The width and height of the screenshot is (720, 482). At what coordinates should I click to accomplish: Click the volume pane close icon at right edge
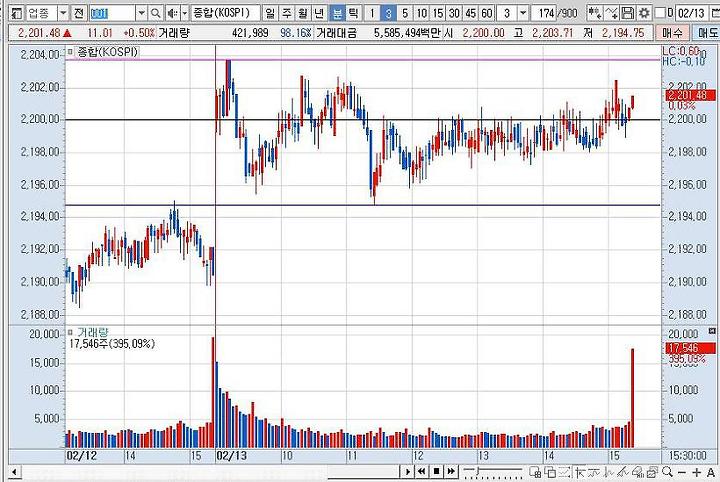712,331
